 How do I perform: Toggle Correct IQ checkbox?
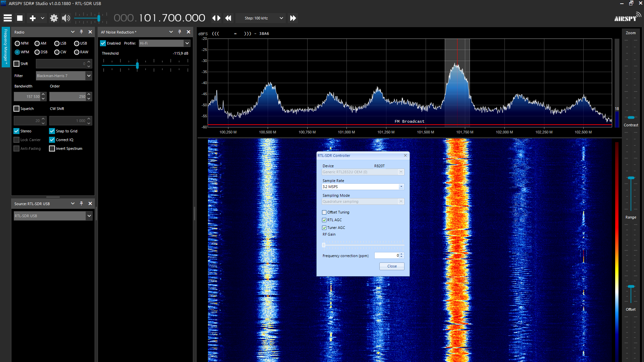point(52,140)
